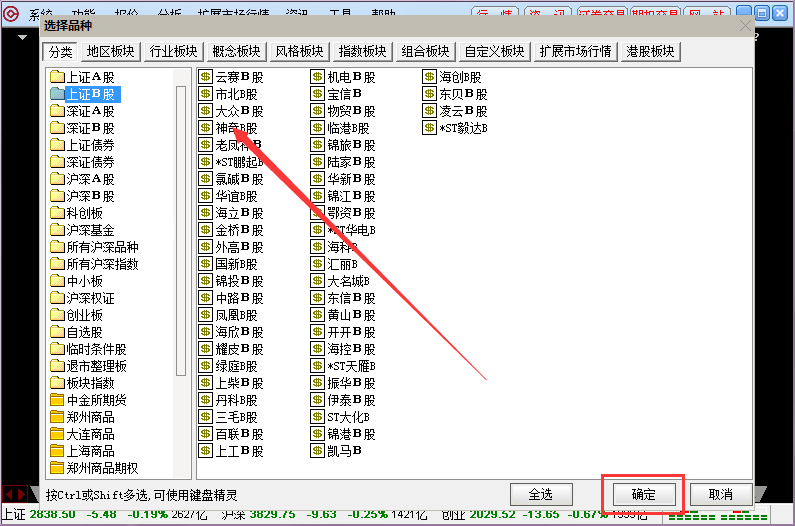Select the 大众B股 stock icon
Screen dimensions: 795x526
205,111
